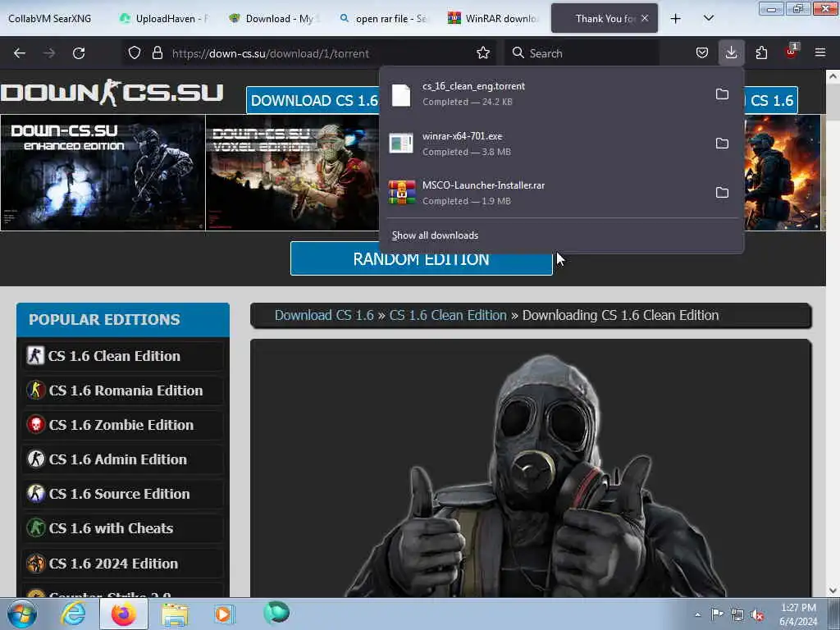
Task: Click the teal round app icon in the taskbar
Action: [x=276, y=612]
